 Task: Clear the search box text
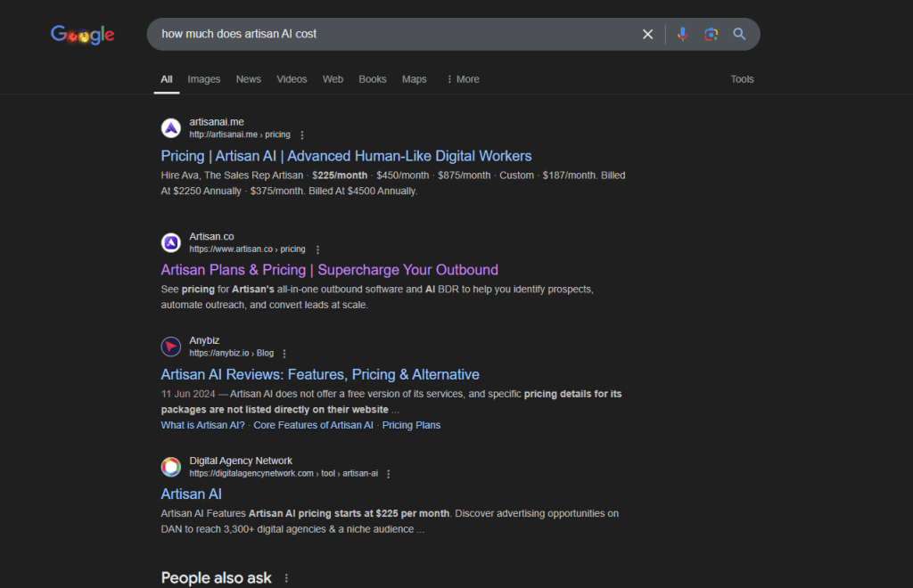pyautogui.click(x=647, y=35)
